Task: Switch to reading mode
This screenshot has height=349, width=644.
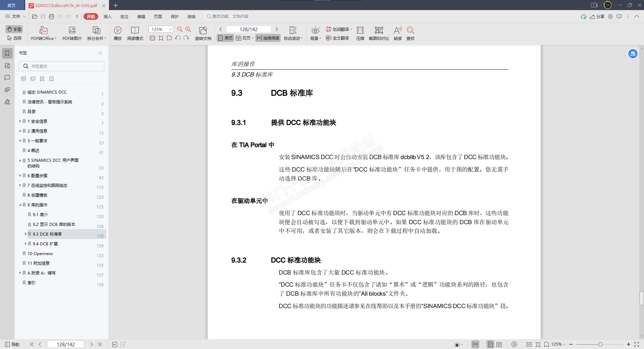Action: [135, 34]
